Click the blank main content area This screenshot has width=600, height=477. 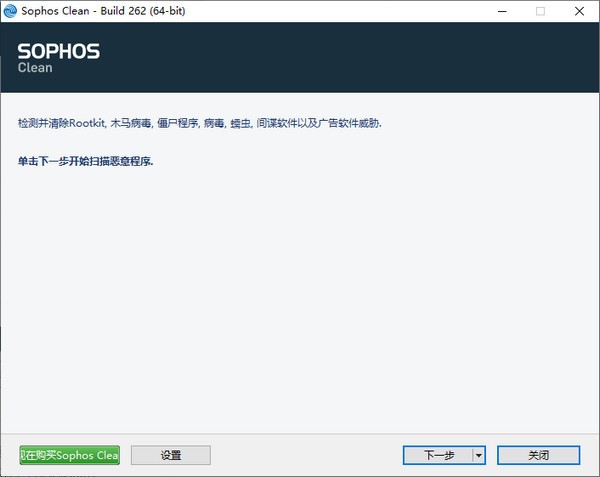tap(300, 300)
